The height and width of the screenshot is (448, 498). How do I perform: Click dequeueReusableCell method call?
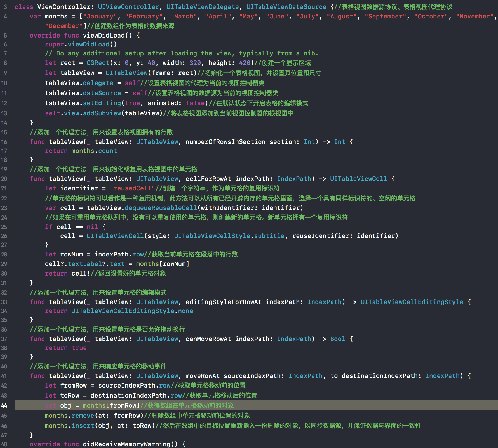point(161,208)
